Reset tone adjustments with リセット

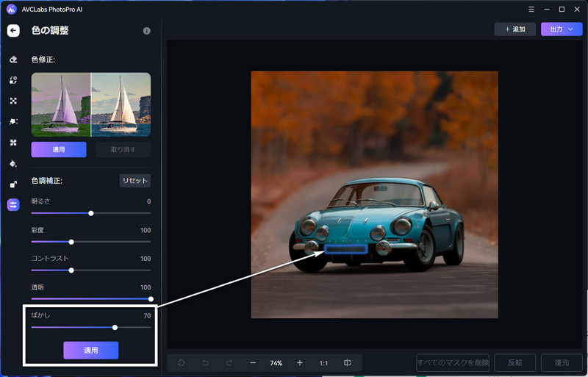(135, 181)
